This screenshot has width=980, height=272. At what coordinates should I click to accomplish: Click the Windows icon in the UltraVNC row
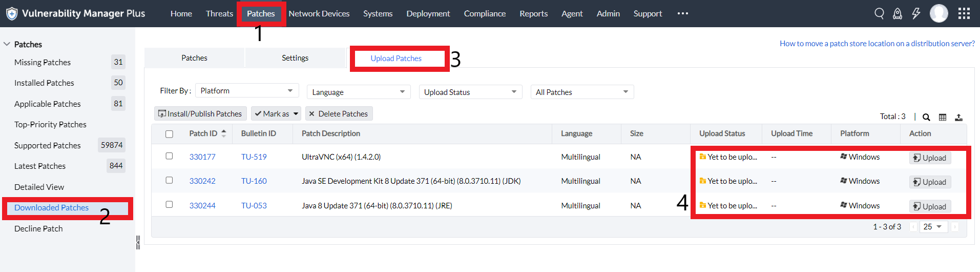pos(844,157)
